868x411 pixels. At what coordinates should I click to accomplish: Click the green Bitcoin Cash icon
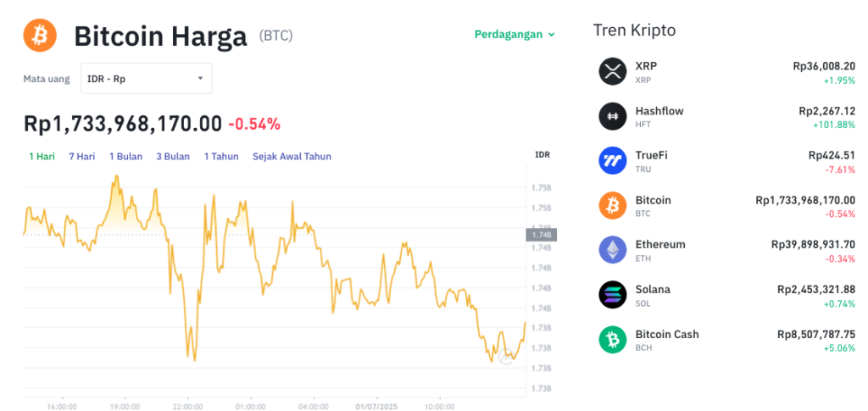613,340
